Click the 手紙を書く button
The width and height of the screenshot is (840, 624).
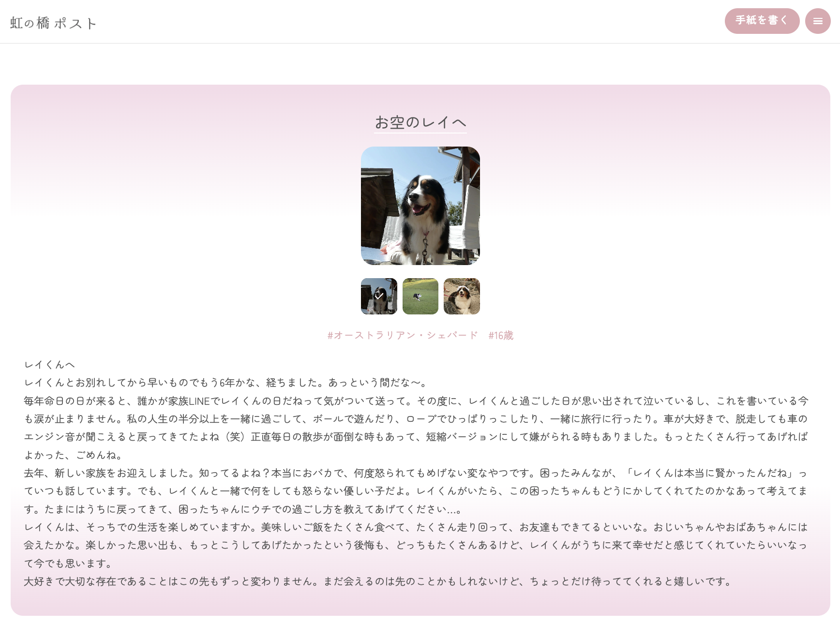coord(762,21)
